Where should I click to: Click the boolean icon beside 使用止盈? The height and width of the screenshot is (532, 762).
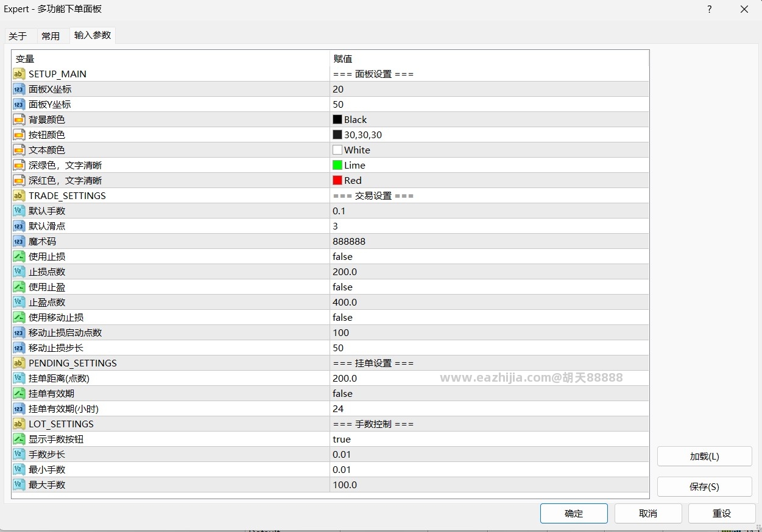[19, 287]
